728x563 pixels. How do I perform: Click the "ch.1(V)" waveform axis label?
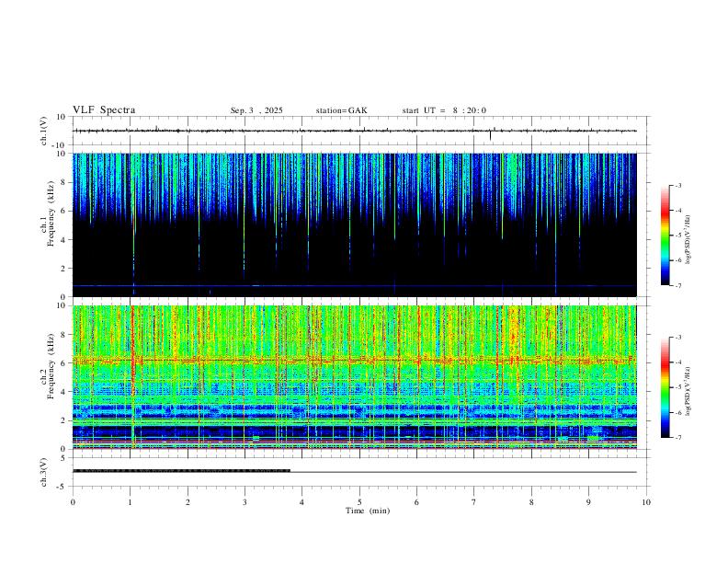click(x=44, y=131)
